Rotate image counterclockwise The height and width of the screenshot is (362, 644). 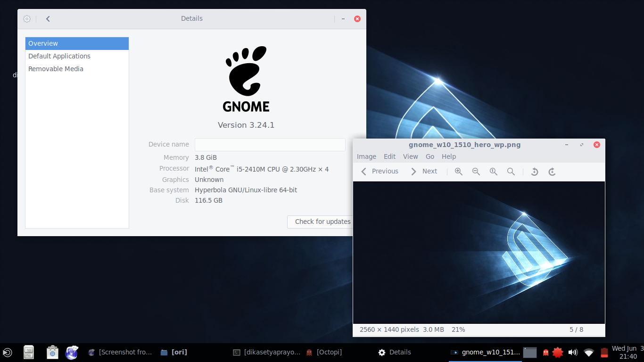(535, 172)
